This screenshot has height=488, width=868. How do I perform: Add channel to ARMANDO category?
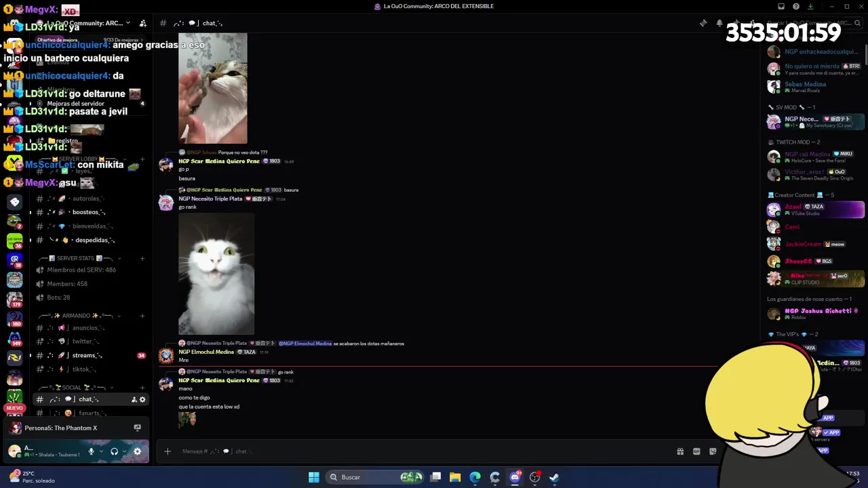[142, 316]
